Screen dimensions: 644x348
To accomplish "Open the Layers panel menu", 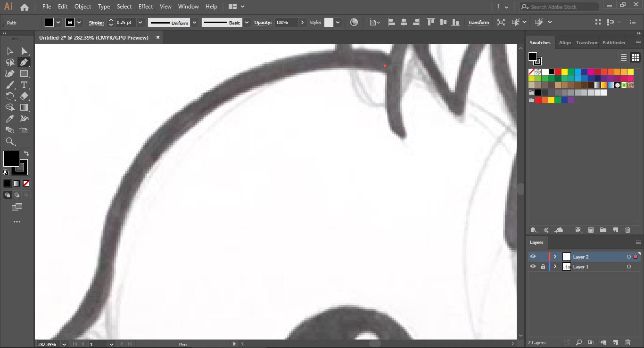I will tap(638, 243).
